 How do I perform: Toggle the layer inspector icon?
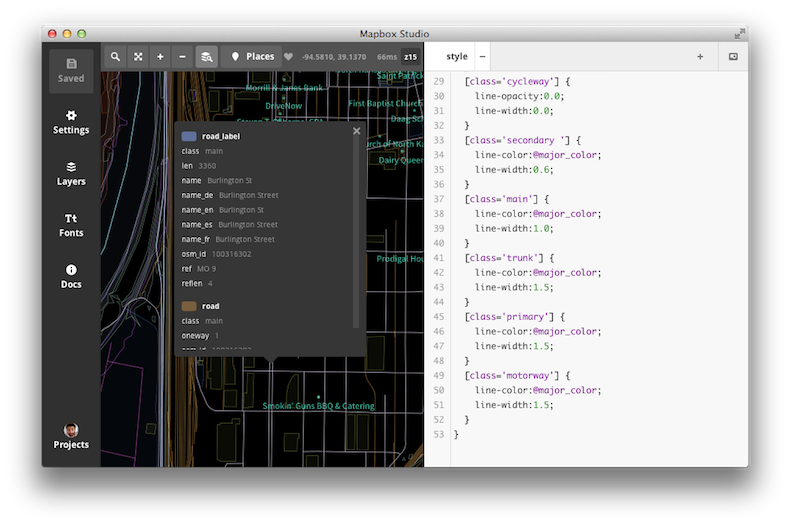point(207,57)
